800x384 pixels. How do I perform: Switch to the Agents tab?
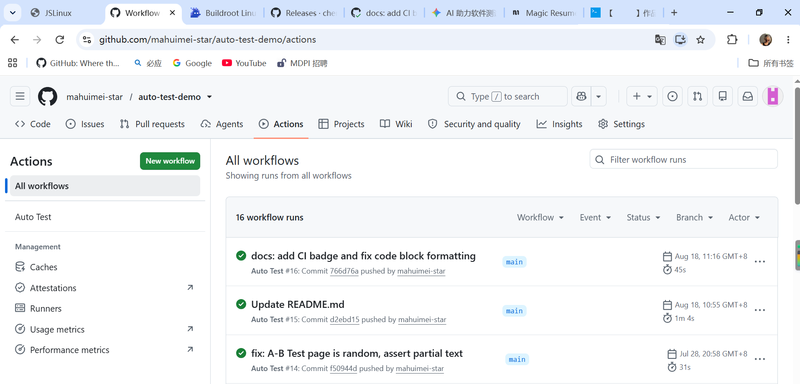(222, 124)
